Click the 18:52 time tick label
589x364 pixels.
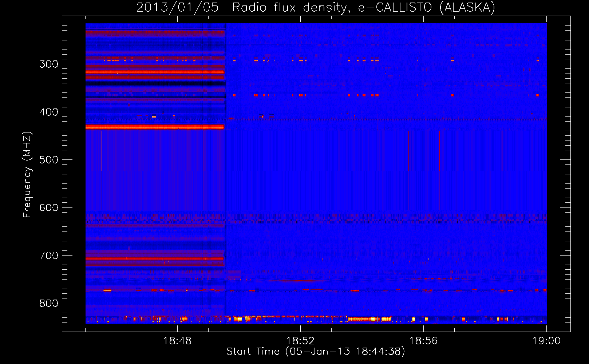(x=300, y=341)
